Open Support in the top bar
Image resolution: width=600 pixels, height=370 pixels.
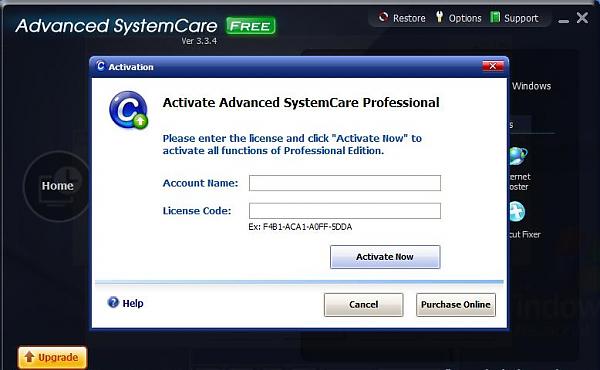[514, 18]
